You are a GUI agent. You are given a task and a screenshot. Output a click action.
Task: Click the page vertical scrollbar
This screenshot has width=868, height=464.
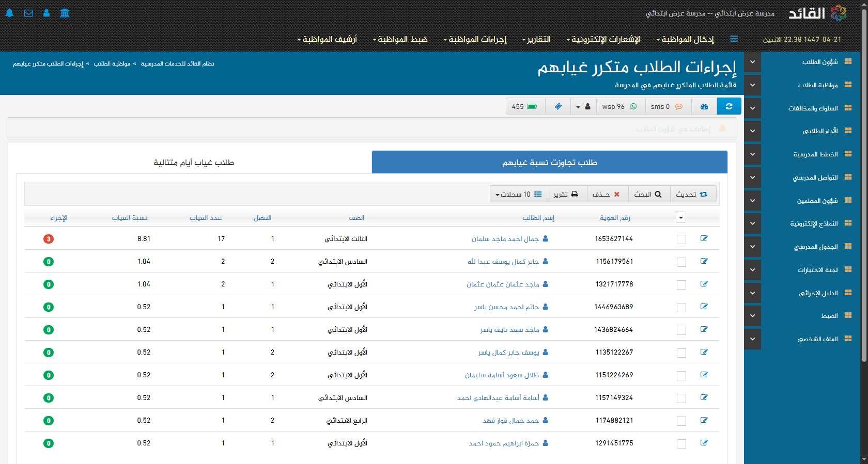pyautogui.click(x=864, y=206)
